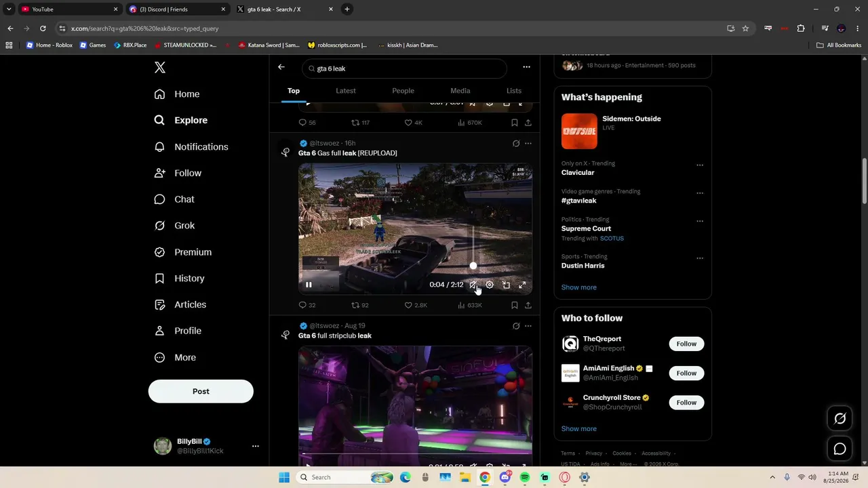Open Discord from the taskbar
Screen dimensions: 868x488
505,477
